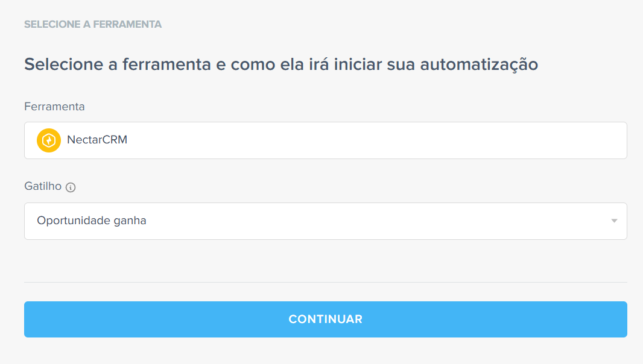This screenshot has width=643, height=364.
Task: Click the Gatilho info icon
Action: coord(71,187)
